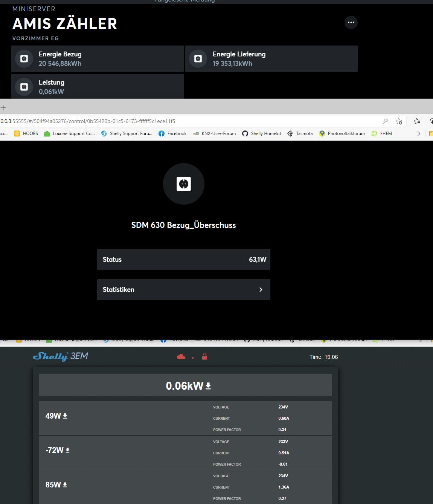Click the Leistung socket icon
The width and height of the screenshot is (433, 504).
pyautogui.click(x=24, y=87)
